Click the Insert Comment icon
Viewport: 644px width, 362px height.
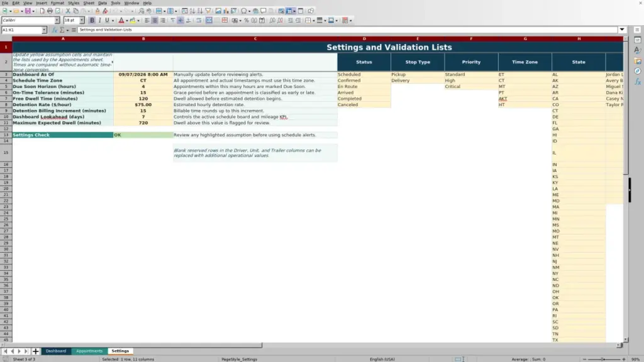point(264,11)
